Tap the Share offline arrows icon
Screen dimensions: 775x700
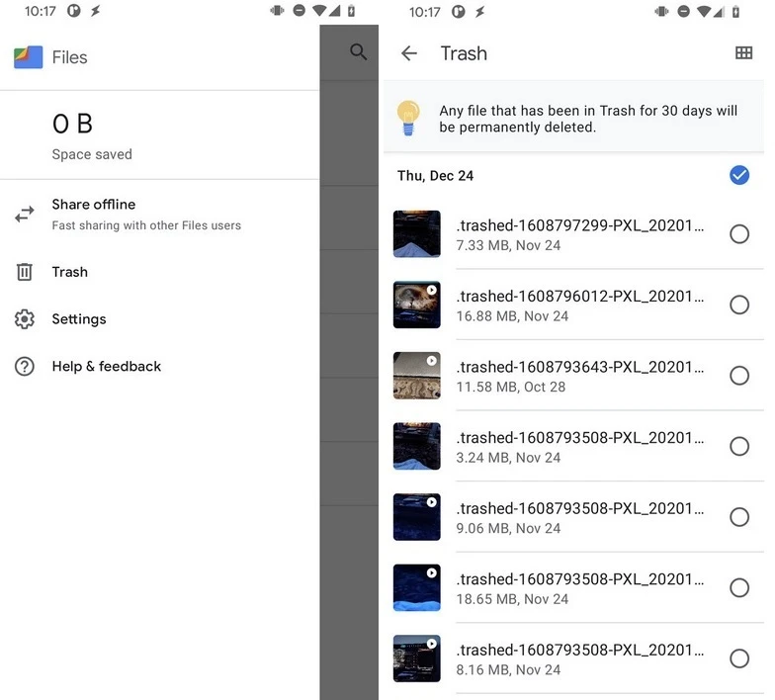[x=25, y=215]
